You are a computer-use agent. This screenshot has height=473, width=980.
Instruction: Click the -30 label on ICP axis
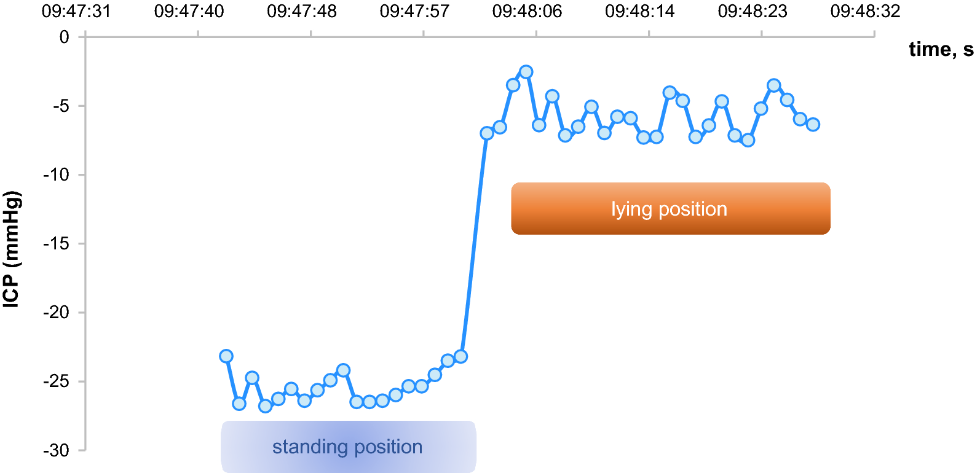pos(57,450)
